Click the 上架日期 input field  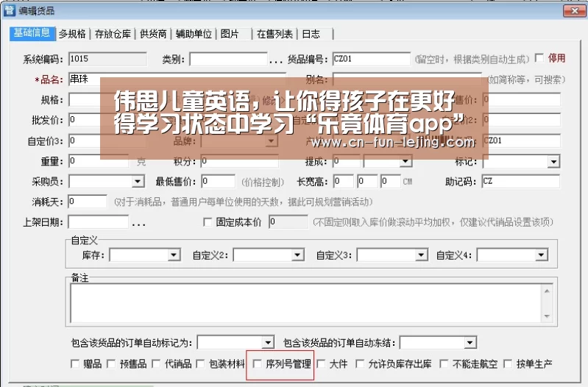[99, 222]
